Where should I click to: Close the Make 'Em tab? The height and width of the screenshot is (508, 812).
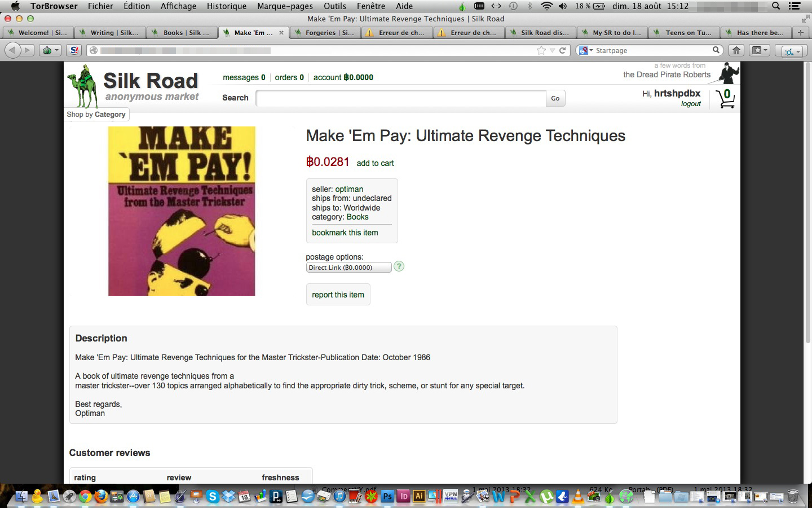[281, 33]
